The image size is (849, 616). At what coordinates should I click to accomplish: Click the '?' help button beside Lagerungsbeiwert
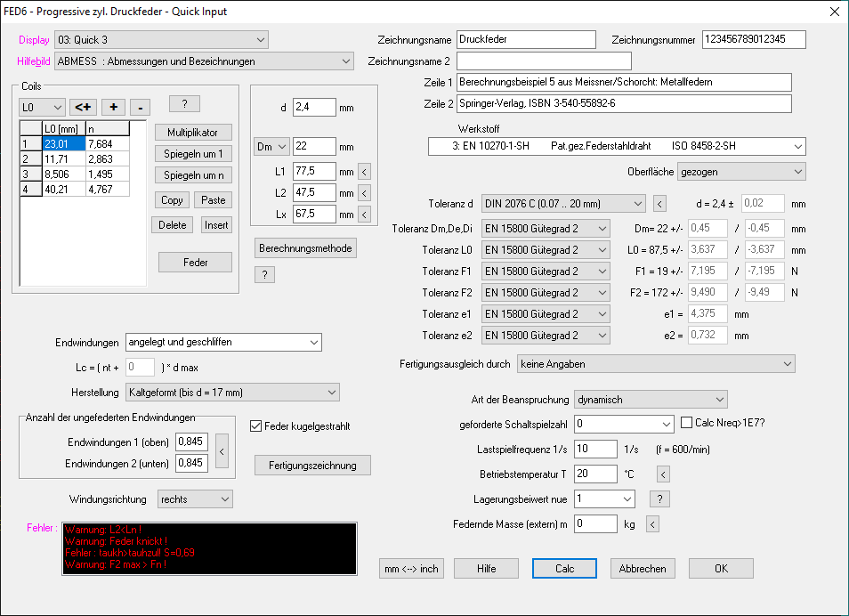click(660, 498)
